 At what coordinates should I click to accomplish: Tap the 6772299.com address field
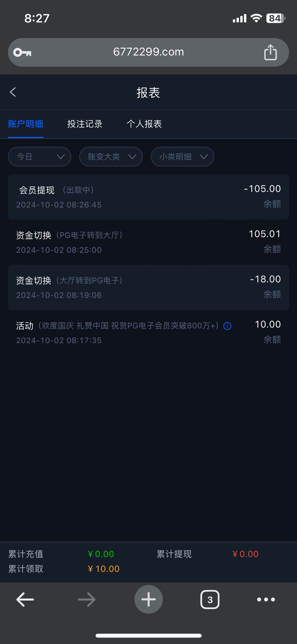coord(148,52)
